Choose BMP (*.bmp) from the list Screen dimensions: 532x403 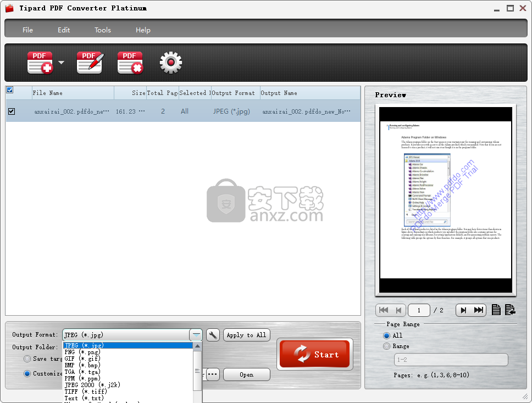pos(128,365)
